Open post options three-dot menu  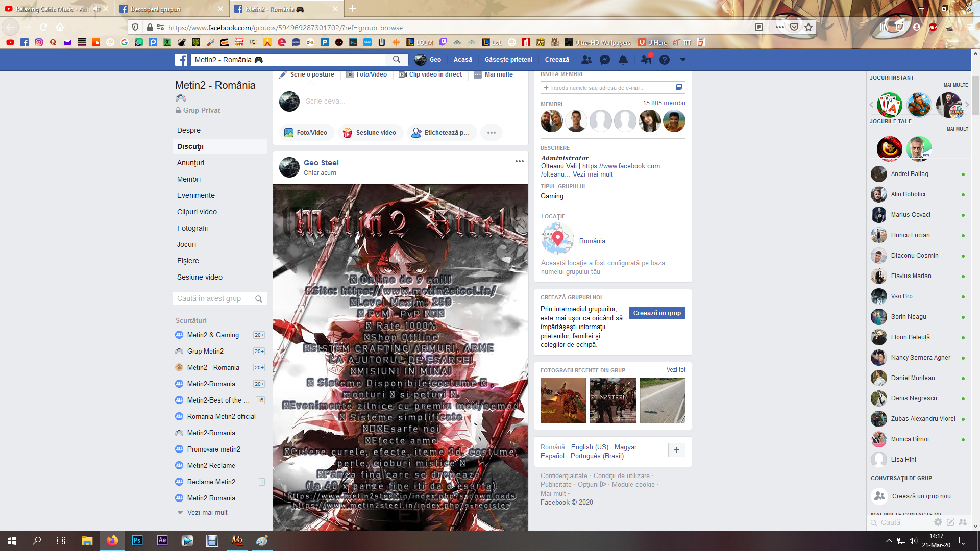519,161
